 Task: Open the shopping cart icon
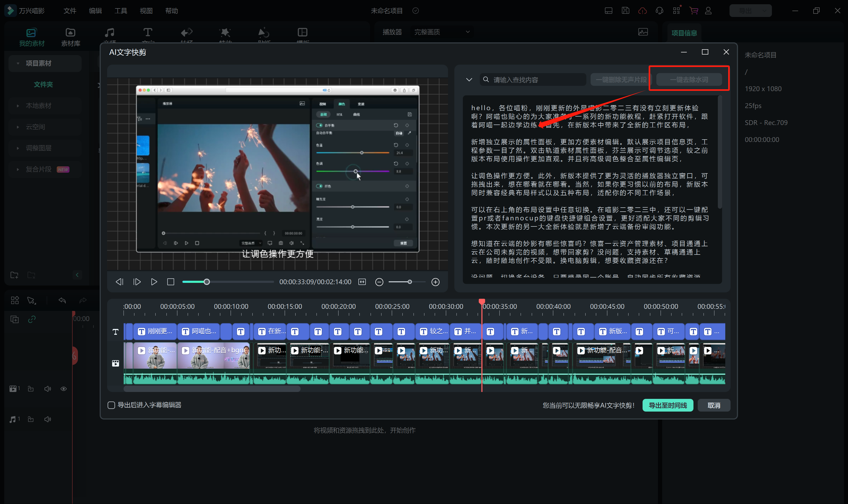(693, 11)
